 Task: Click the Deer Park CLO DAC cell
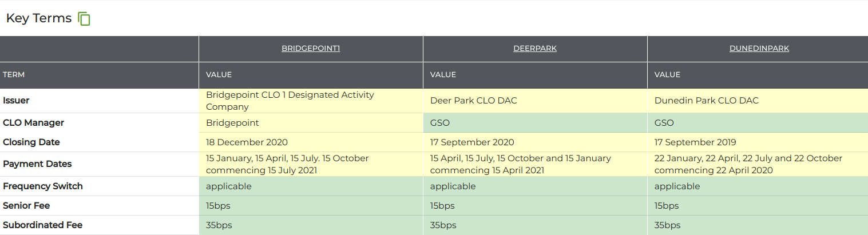click(x=536, y=101)
